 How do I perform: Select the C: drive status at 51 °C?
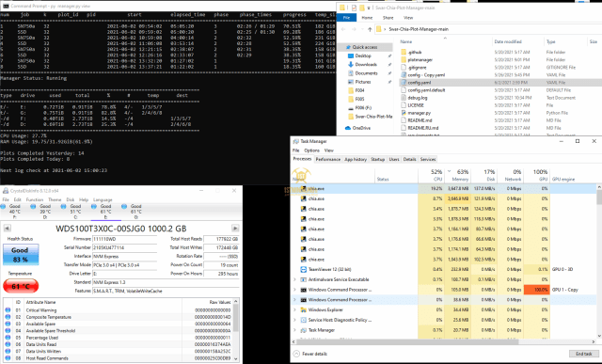[72, 212]
